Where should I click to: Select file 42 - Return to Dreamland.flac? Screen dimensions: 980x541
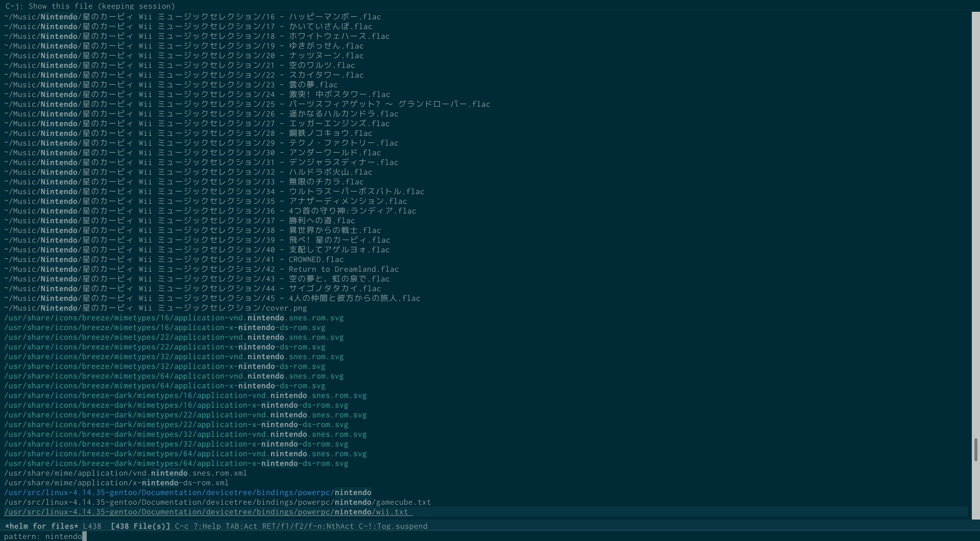coord(202,269)
